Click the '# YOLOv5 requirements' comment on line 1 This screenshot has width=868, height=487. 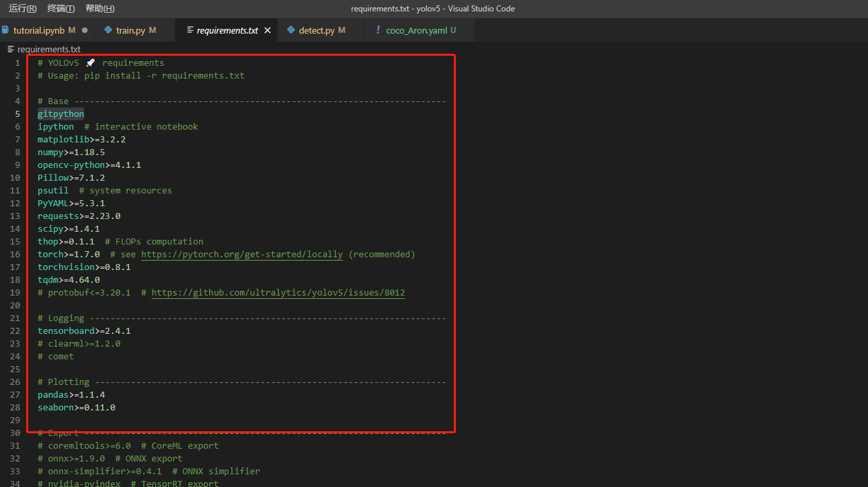[101, 63]
